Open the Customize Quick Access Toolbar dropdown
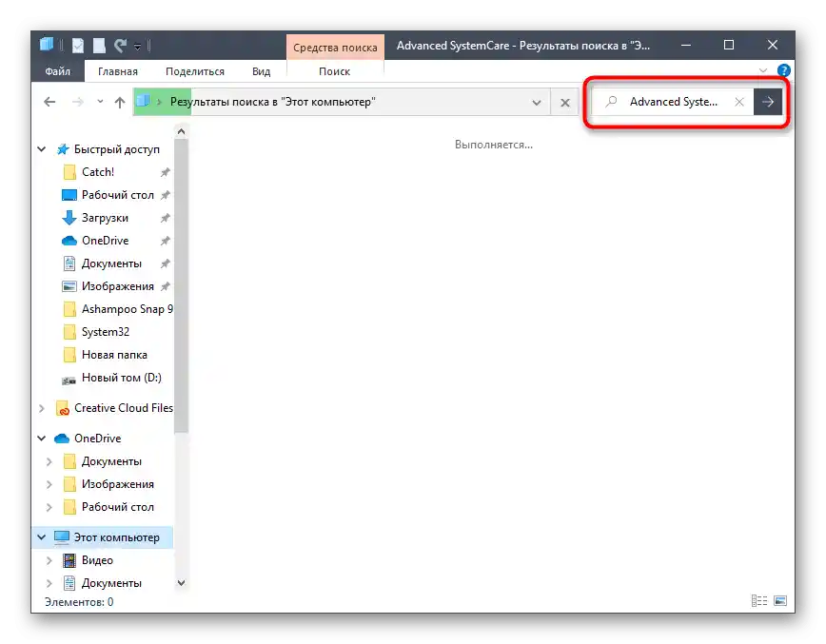 (137, 47)
